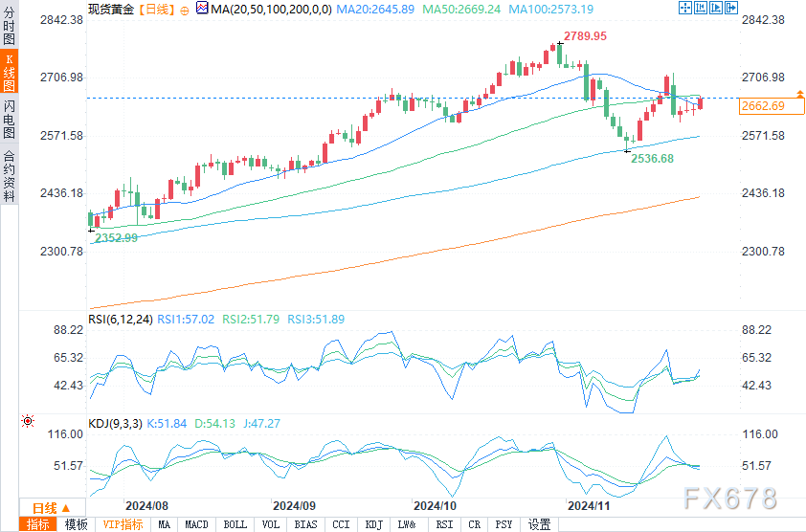Click the current price label 2662.69
Screen dimensions: 806x532
[763, 106]
